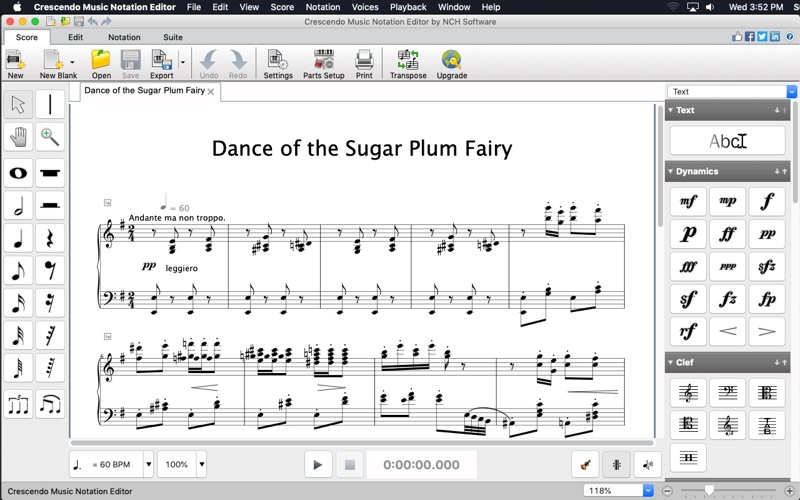Click the Open folder button
800x500 pixels.
pos(101,64)
